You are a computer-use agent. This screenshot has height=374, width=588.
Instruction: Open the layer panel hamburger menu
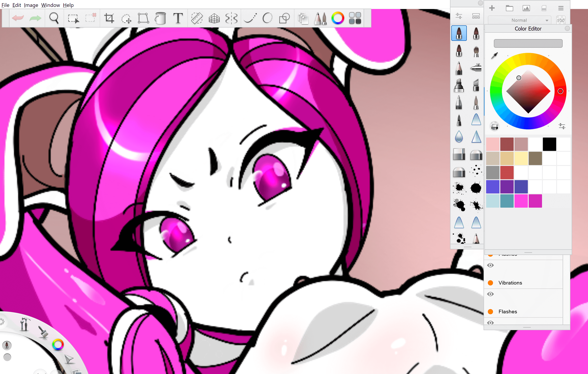pos(561,8)
